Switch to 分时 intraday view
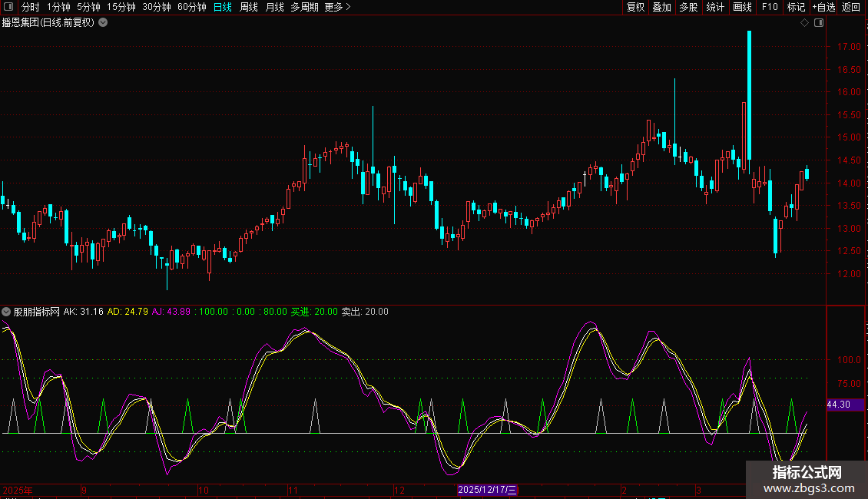868x499 pixels. click(31, 7)
